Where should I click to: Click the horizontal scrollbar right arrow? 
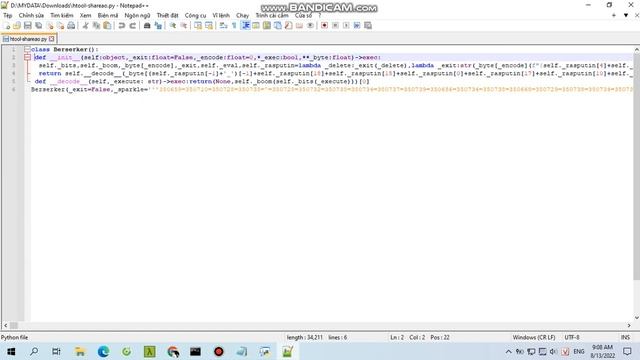[x=629, y=325]
